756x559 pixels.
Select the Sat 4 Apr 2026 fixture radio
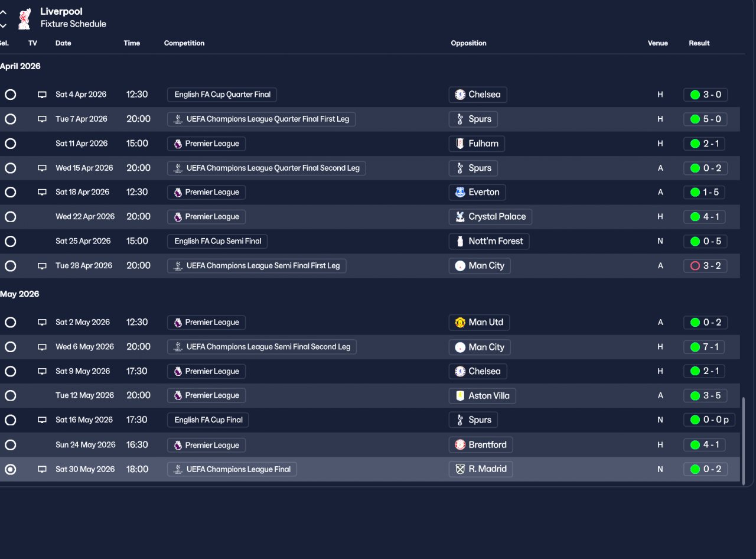pyautogui.click(x=10, y=95)
